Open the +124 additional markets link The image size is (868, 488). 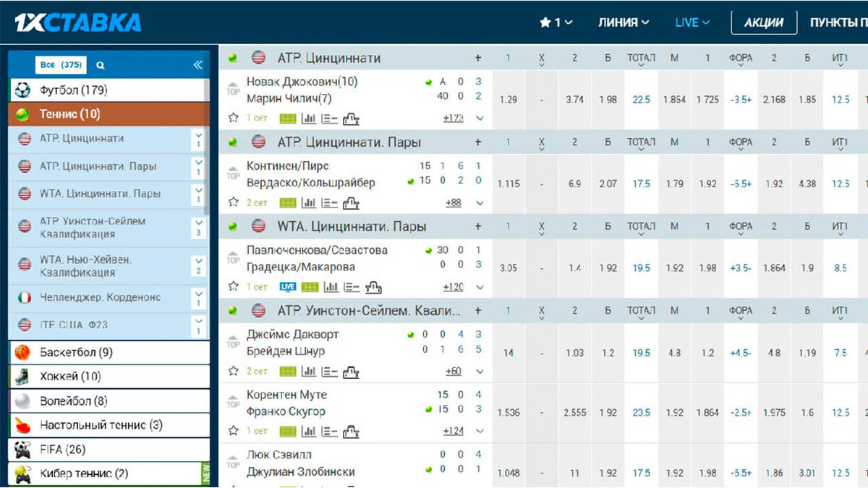pos(453,432)
